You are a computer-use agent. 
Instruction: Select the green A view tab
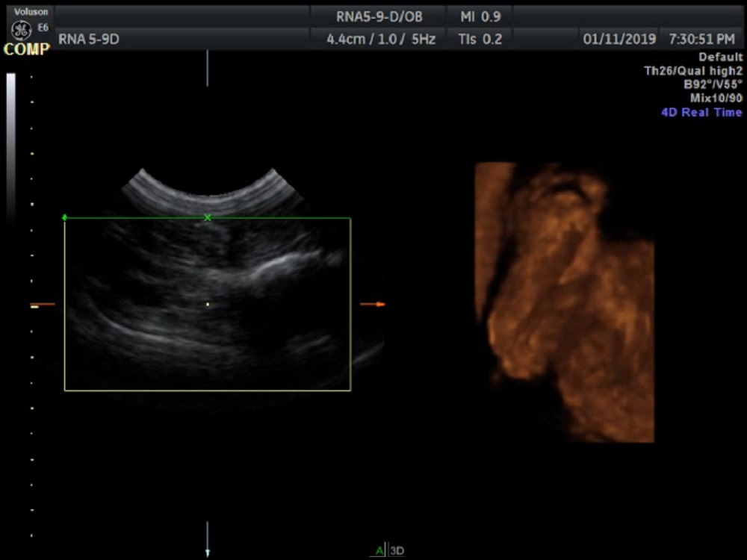click(x=379, y=551)
